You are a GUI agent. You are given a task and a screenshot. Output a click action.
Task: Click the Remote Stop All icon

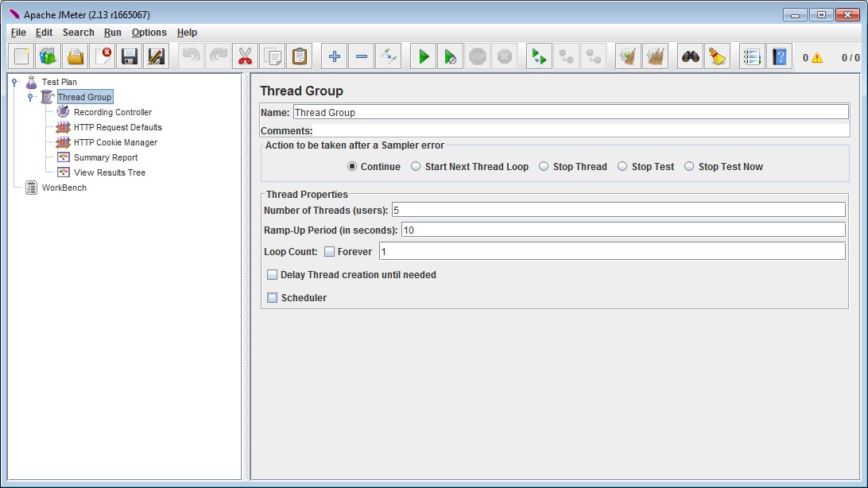click(x=566, y=56)
